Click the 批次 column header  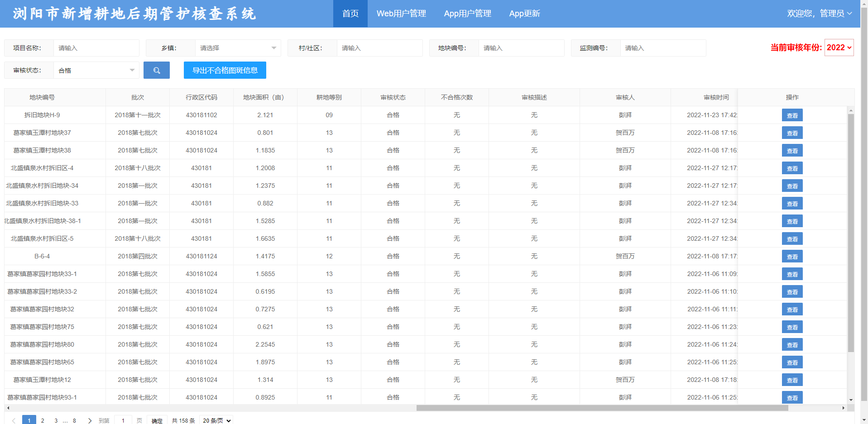click(x=138, y=97)
